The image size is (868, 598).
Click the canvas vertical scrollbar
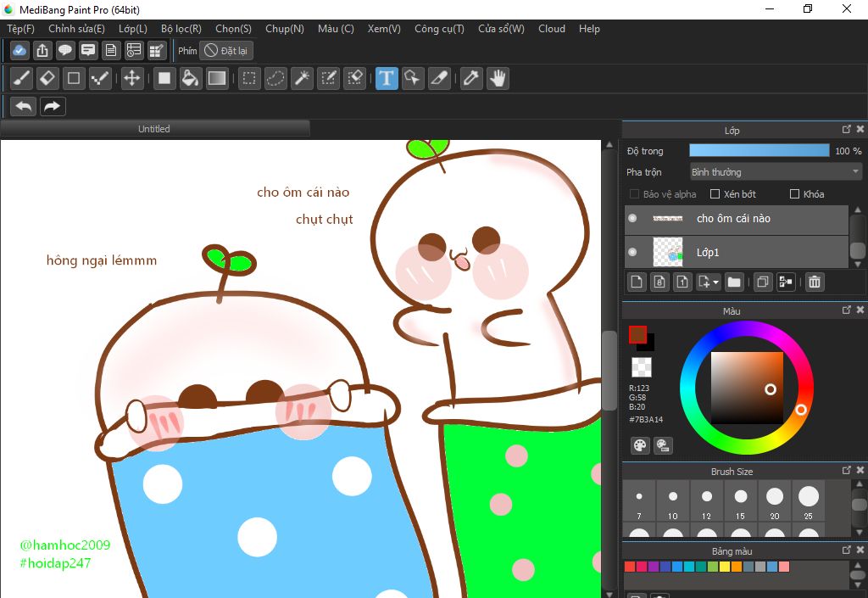(609, 371)
